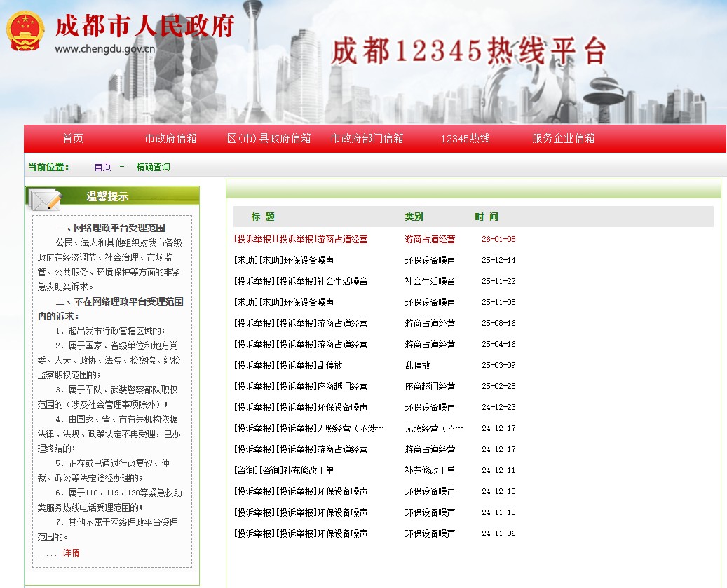Image resolution: width=727 pixels, height=588 pixels.
Task: Open the 12345热线 menu item
Action: [x=465, y=139]
